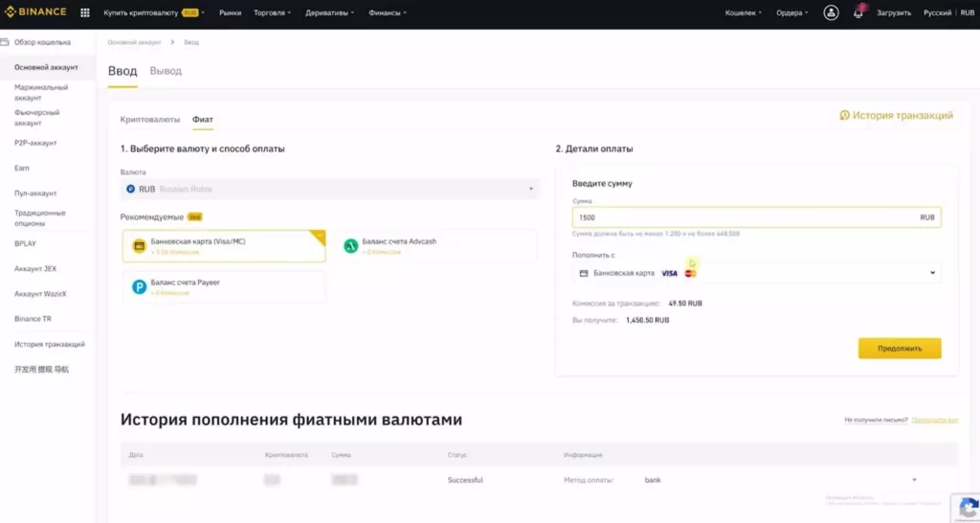The width and height of the screenshot is (980, 523).
Task: Click the Сумма input field
Action: pyautogui.click(x=756, y=217)
